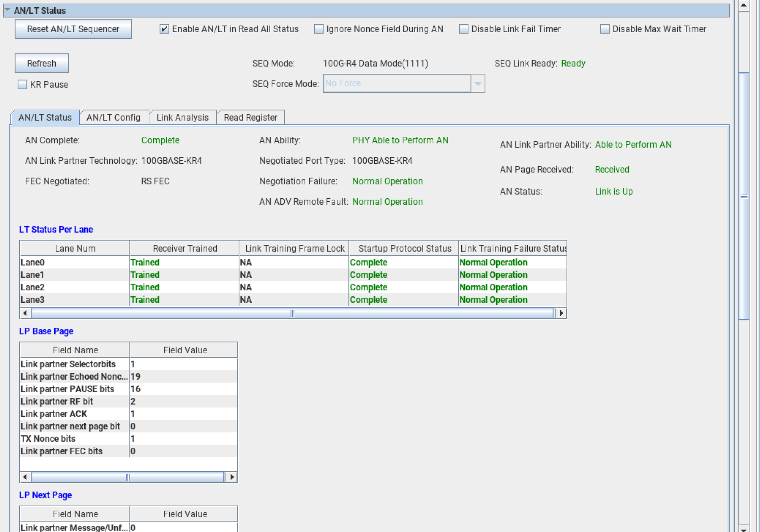Screen dimensions: 760x532
Task: Collapse the AN/LT Status section triangle
Action: click(x=8, y=10)
